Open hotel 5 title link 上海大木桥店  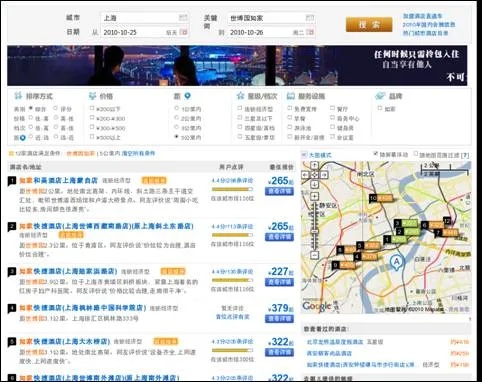(64, 342)
